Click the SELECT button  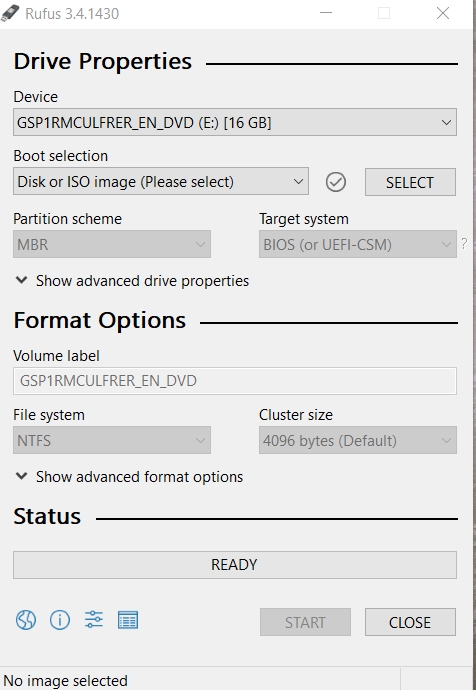point(410,182)
